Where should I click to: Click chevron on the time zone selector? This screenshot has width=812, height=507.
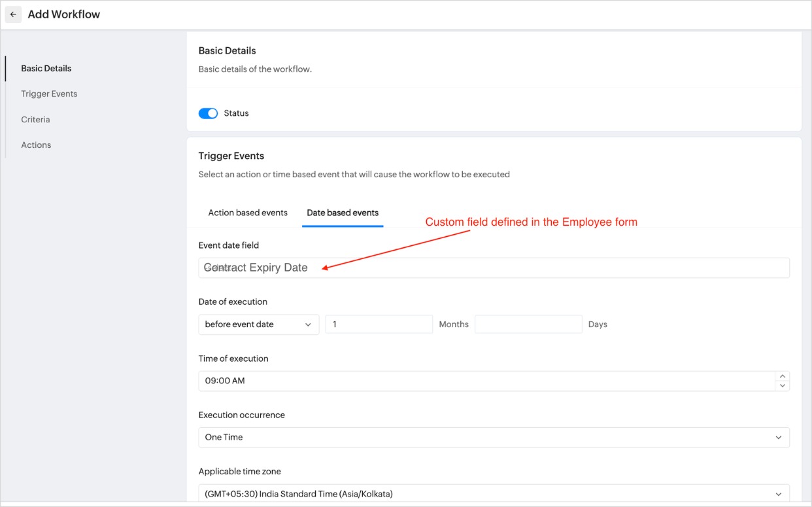(x=778, y=494)
